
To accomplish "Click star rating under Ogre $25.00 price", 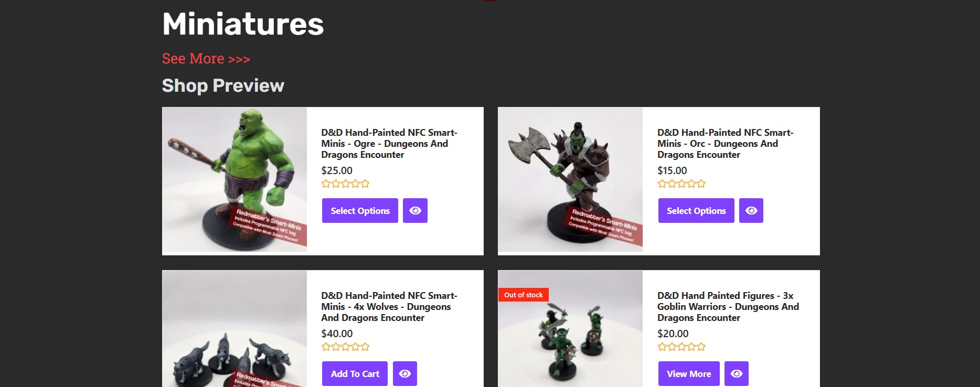I will [x=345, y=184].
